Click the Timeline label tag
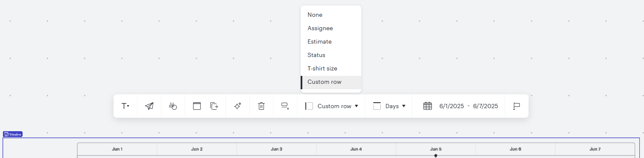 (x=13, y=134)
